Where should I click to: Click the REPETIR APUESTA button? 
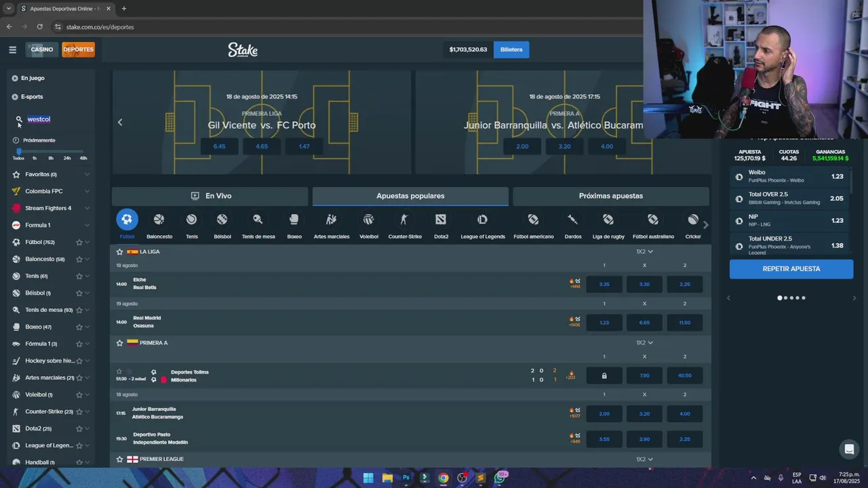point(791,269)
